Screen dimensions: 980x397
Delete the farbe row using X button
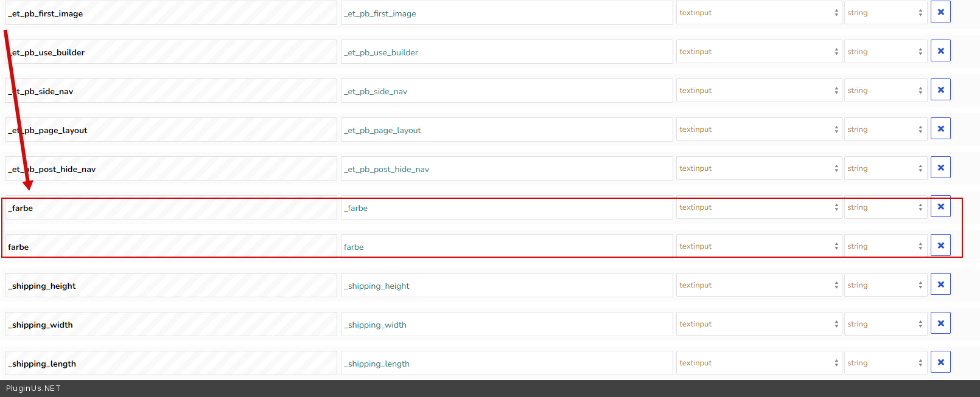[940, 246]
